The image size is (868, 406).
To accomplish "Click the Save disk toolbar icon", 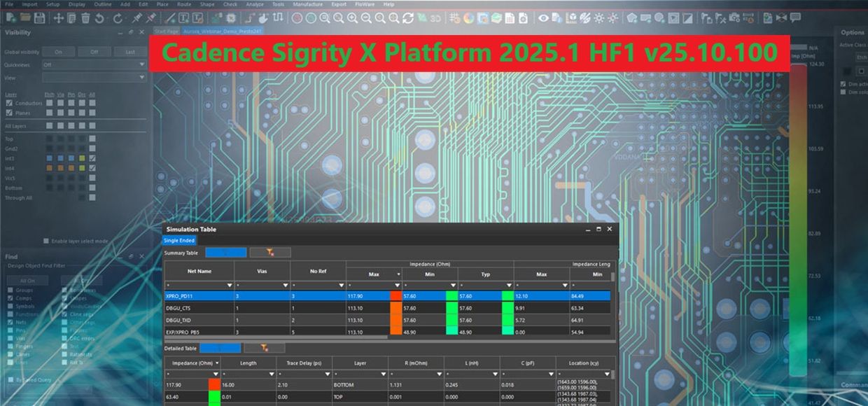I will pyautogui.click(x=40, y=17).
